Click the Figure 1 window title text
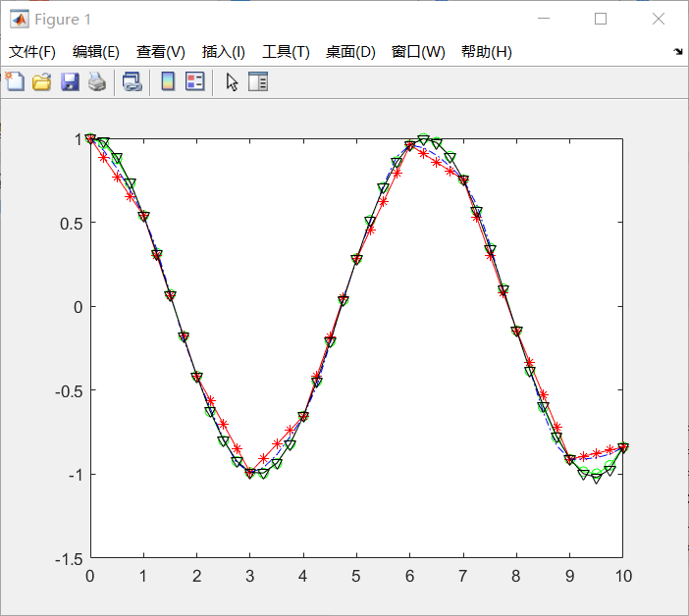This screenshot has height=616, width=689. (x=63, y=20)
